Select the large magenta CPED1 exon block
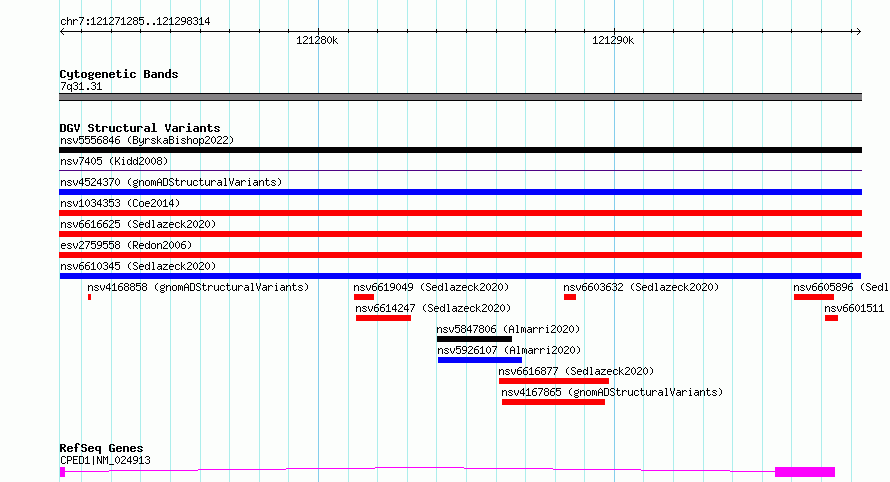890x482 pixels. coord(805,472)
